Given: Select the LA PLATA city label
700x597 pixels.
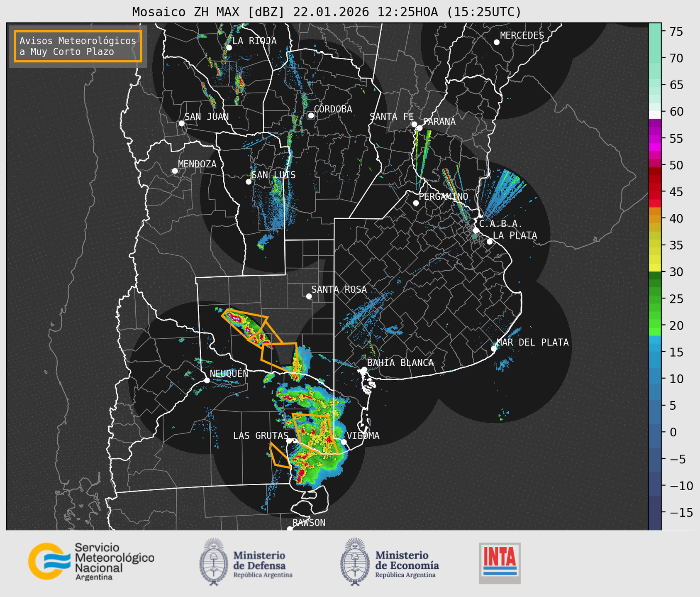Looking at the screenshot, I should coord(515,235).
